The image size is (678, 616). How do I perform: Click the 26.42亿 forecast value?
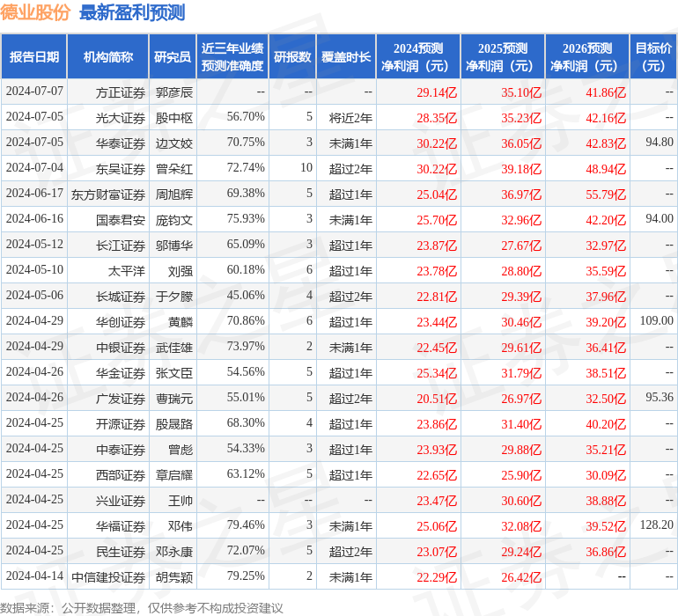pos(521,577)
